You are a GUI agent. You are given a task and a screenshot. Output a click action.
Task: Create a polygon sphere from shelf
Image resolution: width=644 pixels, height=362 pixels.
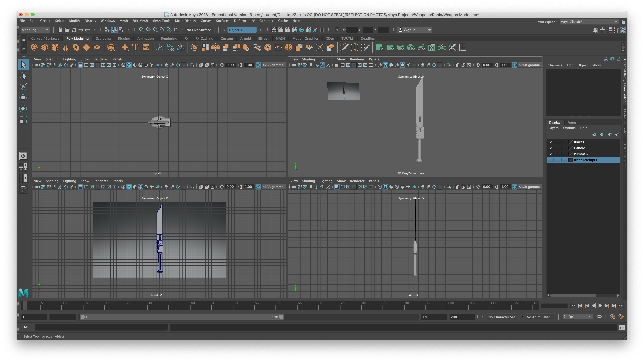pos(34,47)
